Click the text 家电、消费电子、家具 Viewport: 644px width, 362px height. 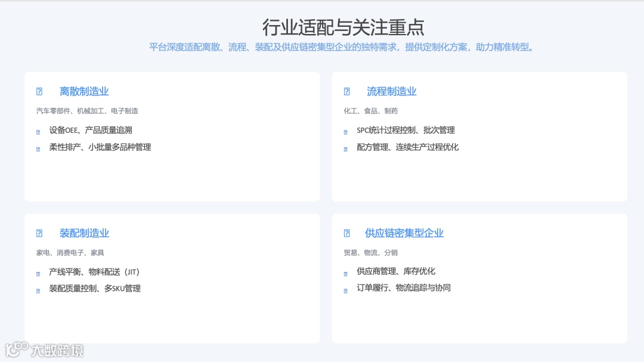[70, 253]
